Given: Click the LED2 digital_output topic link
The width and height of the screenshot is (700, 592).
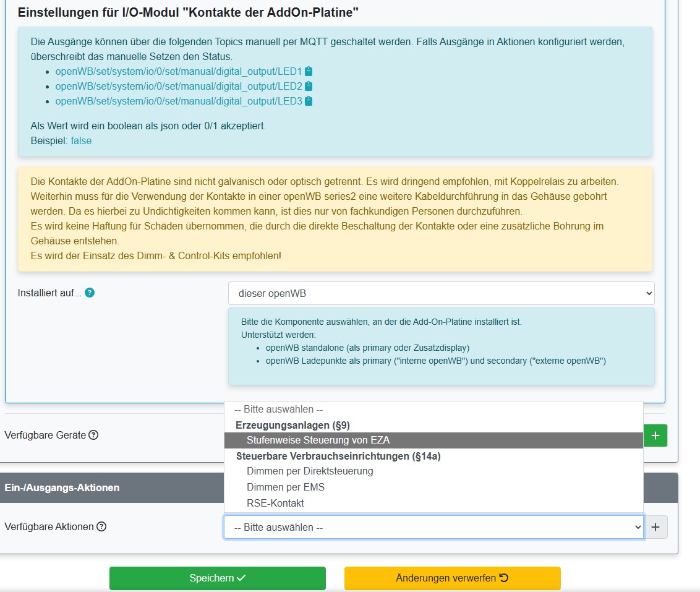Looking at the screenshot, I should pos(179,86).
